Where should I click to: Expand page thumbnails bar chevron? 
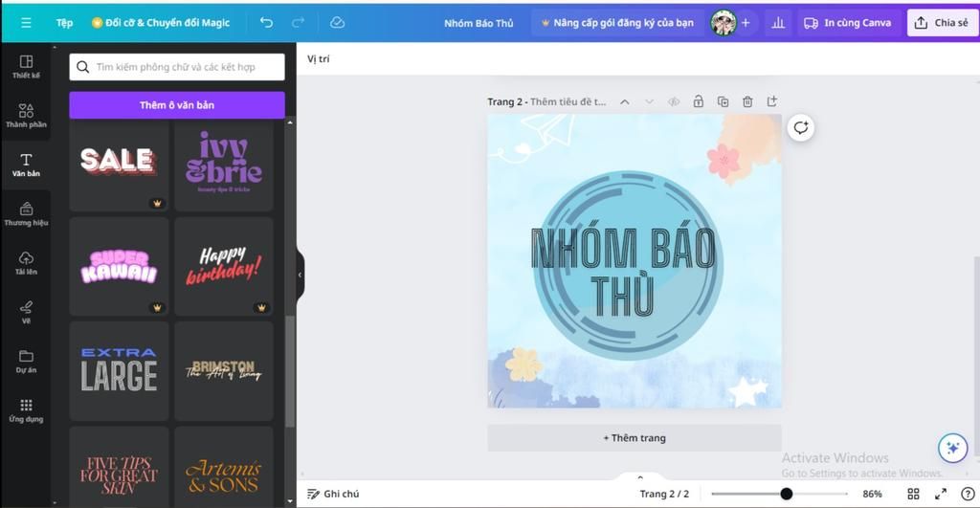click(640, 477)
